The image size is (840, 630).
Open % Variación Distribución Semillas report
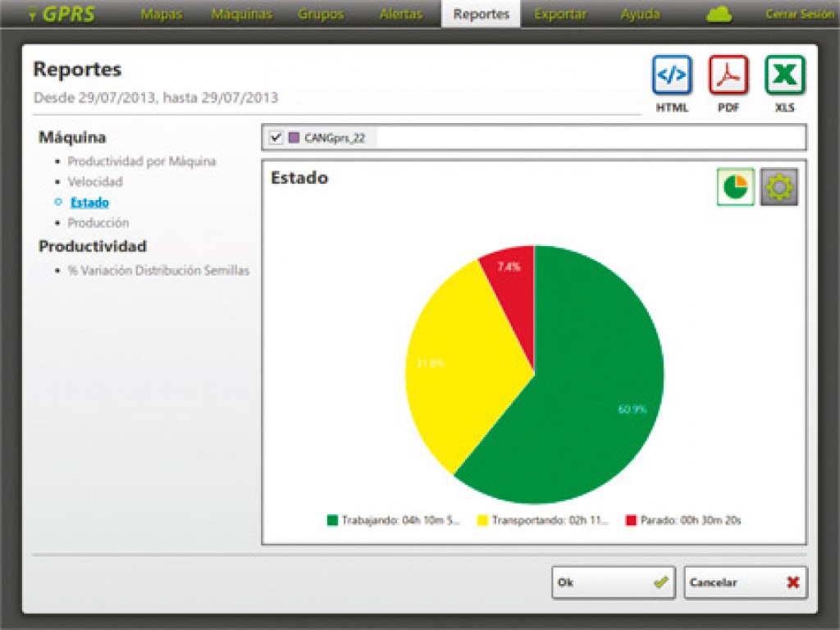(158, 271)
